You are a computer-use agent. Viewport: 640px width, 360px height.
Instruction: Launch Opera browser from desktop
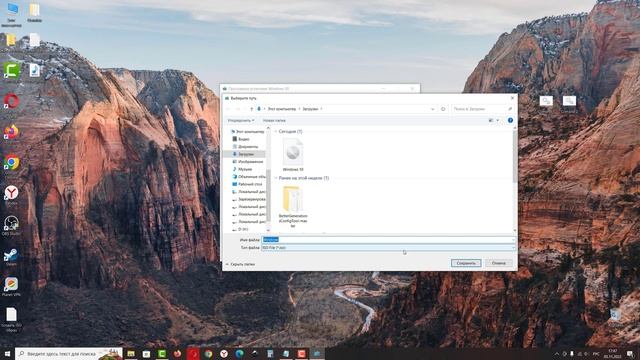tap(11, 101)
